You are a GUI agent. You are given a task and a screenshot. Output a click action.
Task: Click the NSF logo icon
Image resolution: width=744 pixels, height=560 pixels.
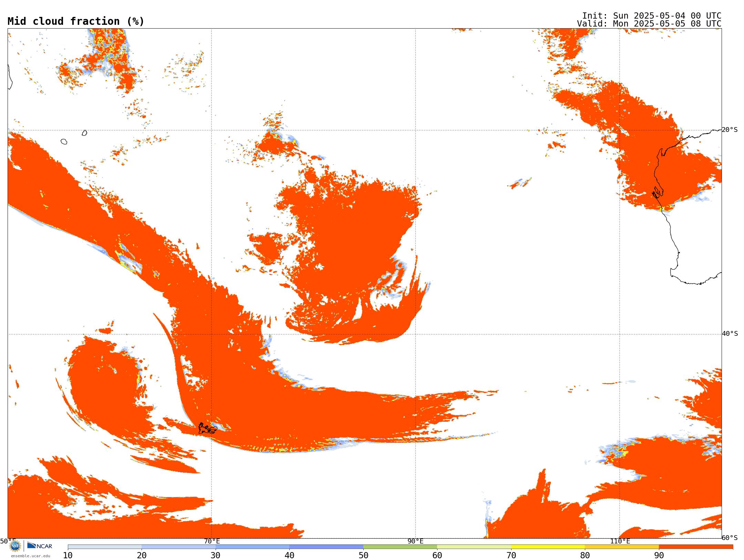click(15, 546)
